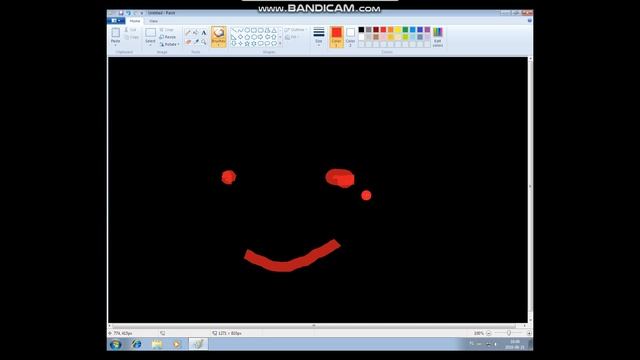
Task: Open Edit colors dialog
Action: tap(438, 37)
